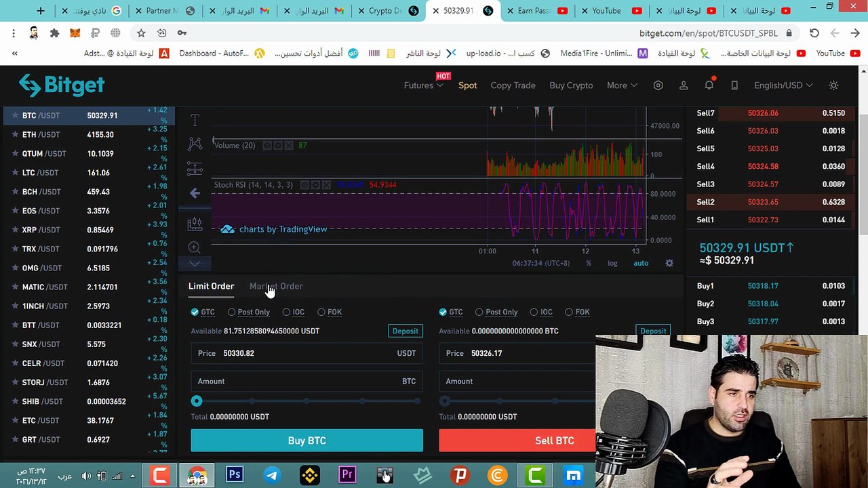The width and height of the screenshot is (868, 488).
Task: Select Post Only in the buy form
Action: point(249,312)
